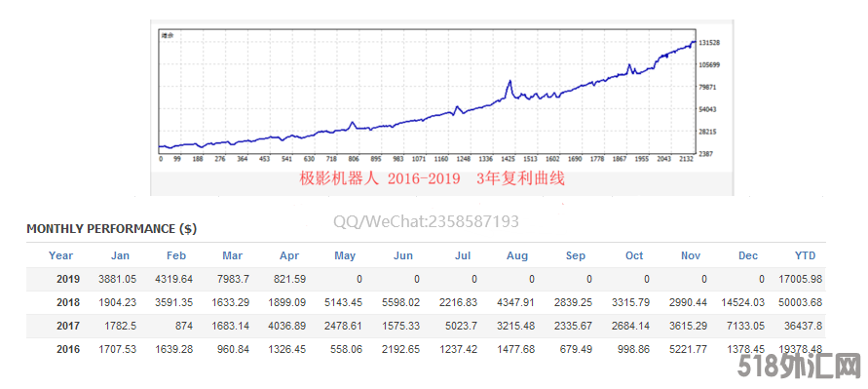Image resolution: width=868 pixels, height=389 pixels.
Task: Click the 2017 year row label
Action: click(x=68, y=326)
